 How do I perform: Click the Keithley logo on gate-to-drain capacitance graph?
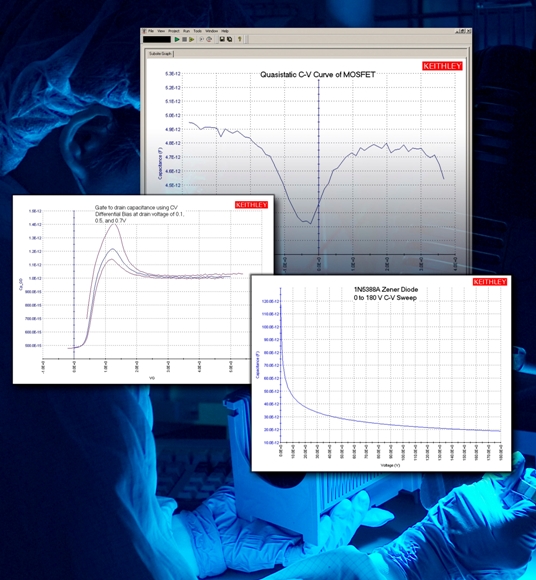pyautogui.click(x=252, y=205)
